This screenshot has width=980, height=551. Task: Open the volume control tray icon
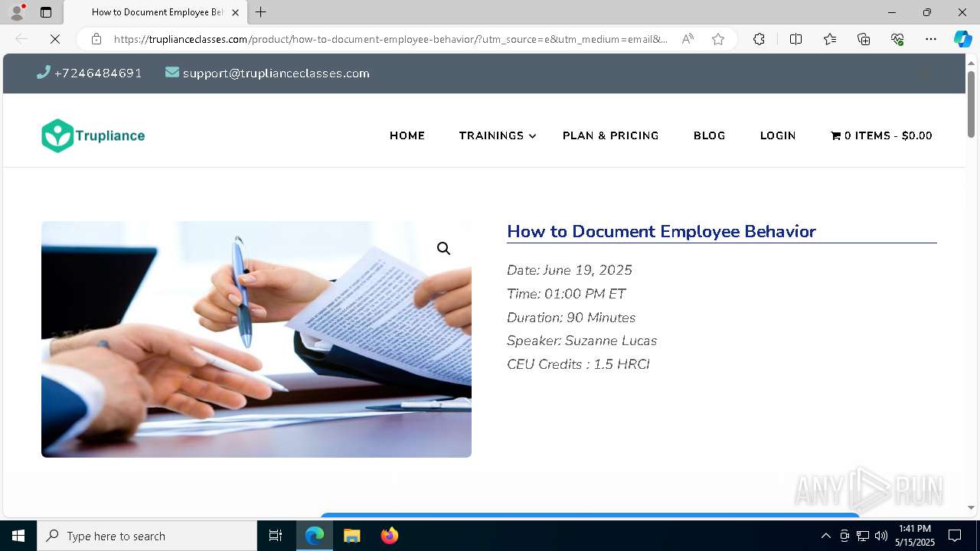(881, 536)
